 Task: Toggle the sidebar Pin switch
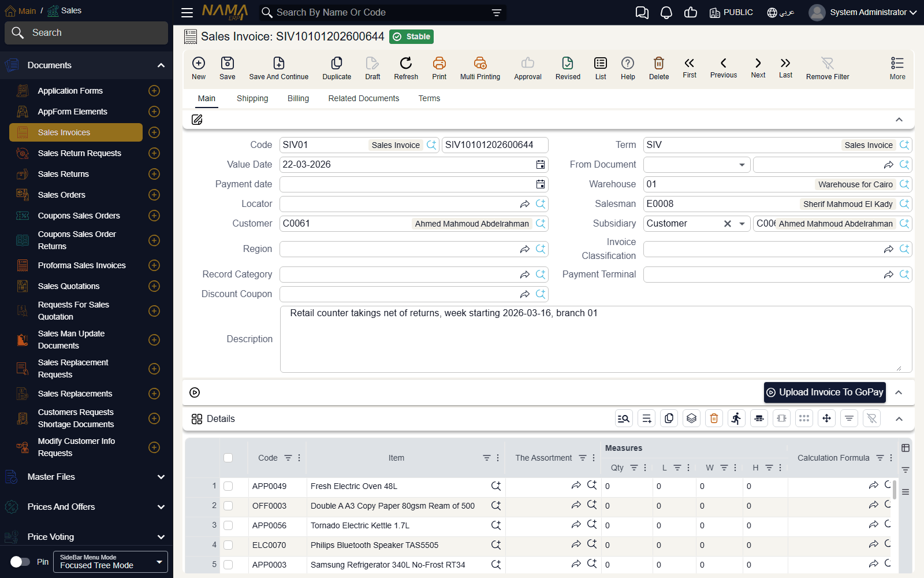(20, 562)
